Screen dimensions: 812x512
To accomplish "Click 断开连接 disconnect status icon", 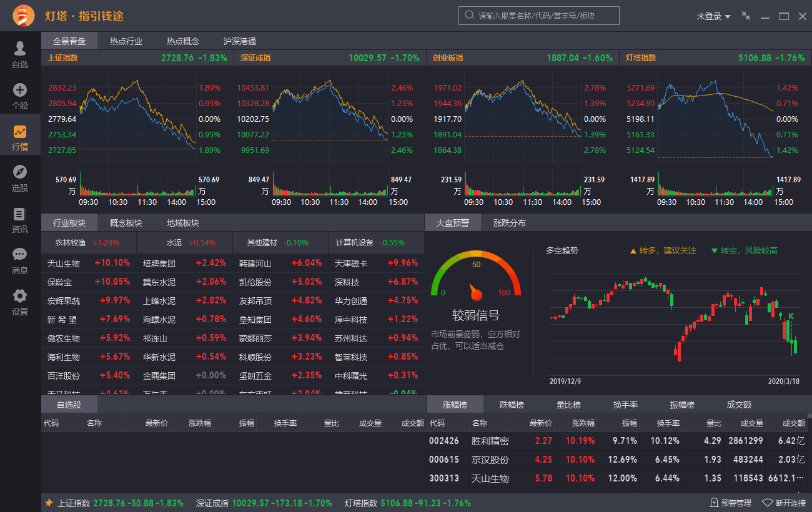I will 768,503.
